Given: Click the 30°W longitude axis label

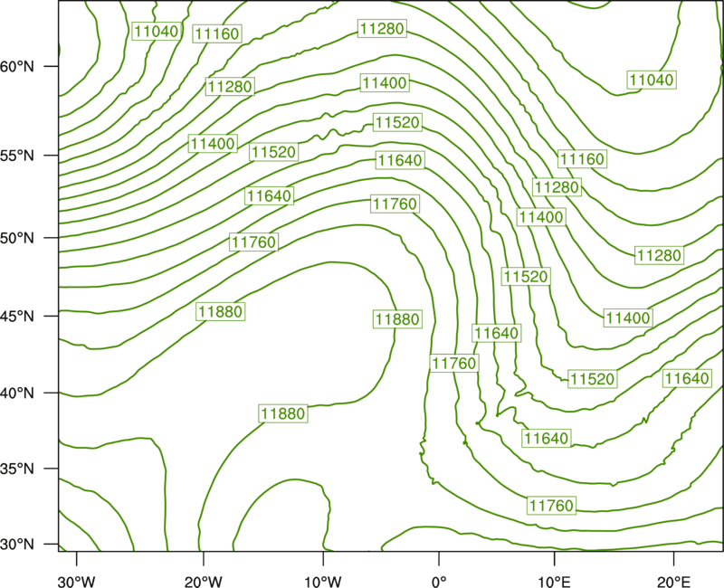Looking at the screenshot, I should [x=76, y=582].
